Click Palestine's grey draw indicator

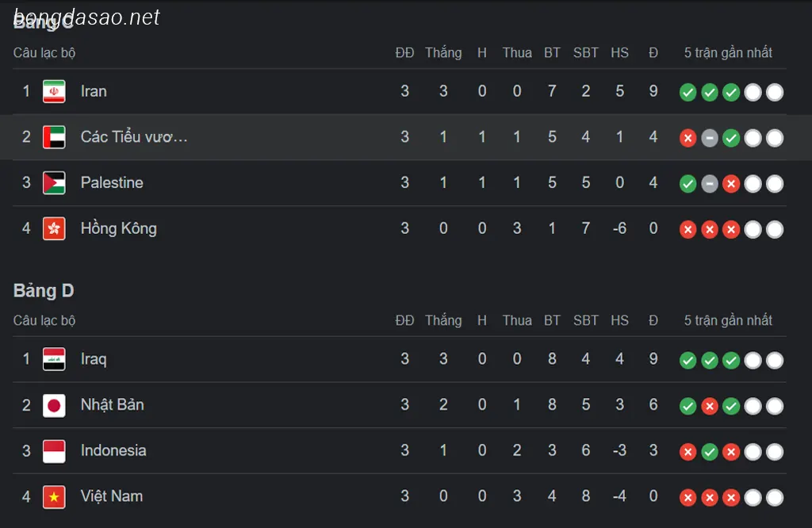pyautogui.click(x=710, y=184)
